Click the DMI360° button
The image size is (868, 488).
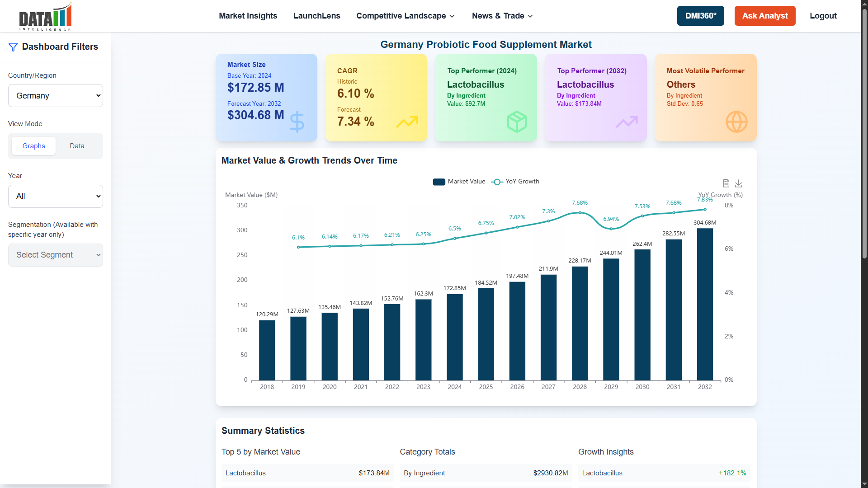click(700, 16)
